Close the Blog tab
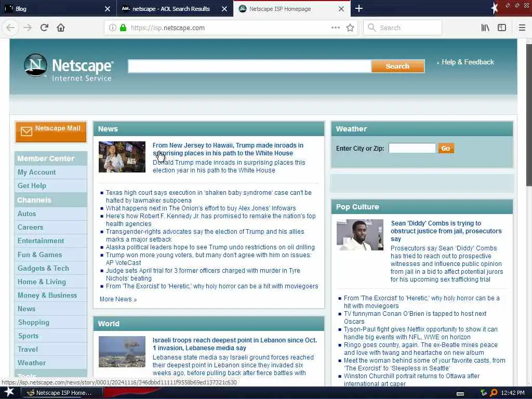Image resolution: width=532 pixels, height=399 pixels. (107, 9)
